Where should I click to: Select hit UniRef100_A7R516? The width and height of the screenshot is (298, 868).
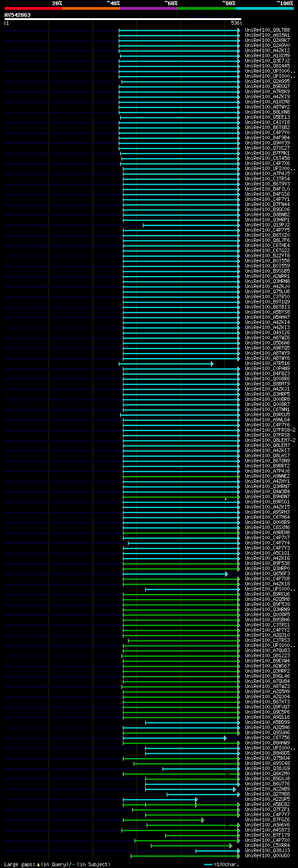pyautogui.click(x=267, y=364)
